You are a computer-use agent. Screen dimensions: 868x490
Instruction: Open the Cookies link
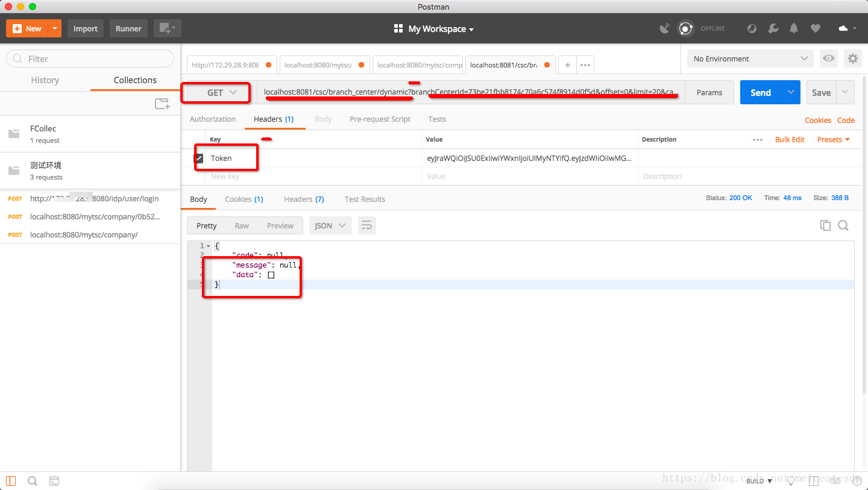tap(818, 120)
